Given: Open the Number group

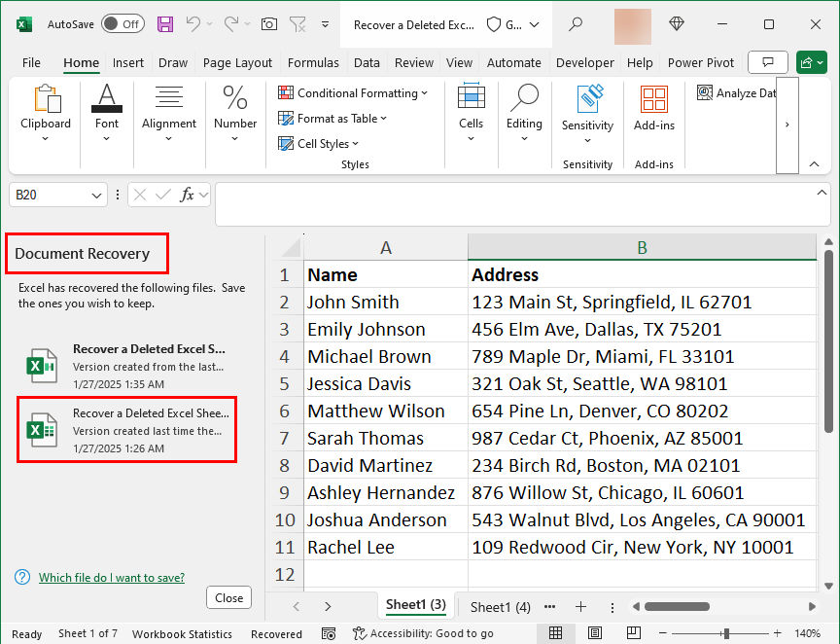Looking at the screenshot, I should click(235, 114).
